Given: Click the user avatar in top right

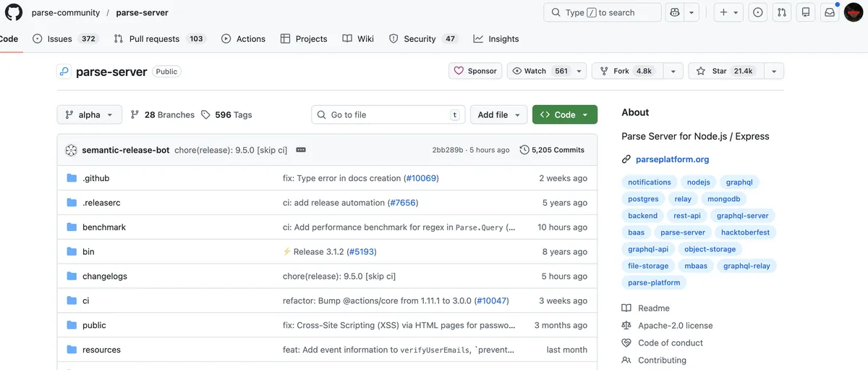Looking at the screenshot, I should [x=854, y=12].
